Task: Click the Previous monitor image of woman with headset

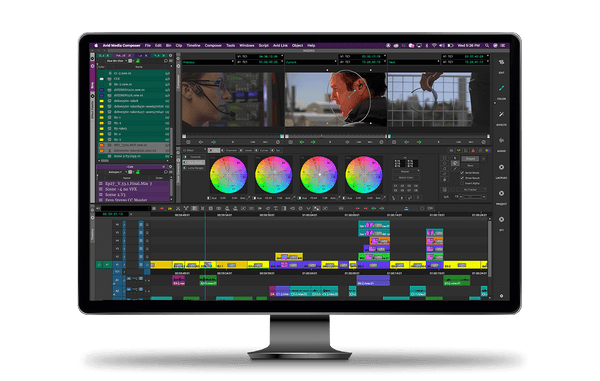Action: point(232,99)
